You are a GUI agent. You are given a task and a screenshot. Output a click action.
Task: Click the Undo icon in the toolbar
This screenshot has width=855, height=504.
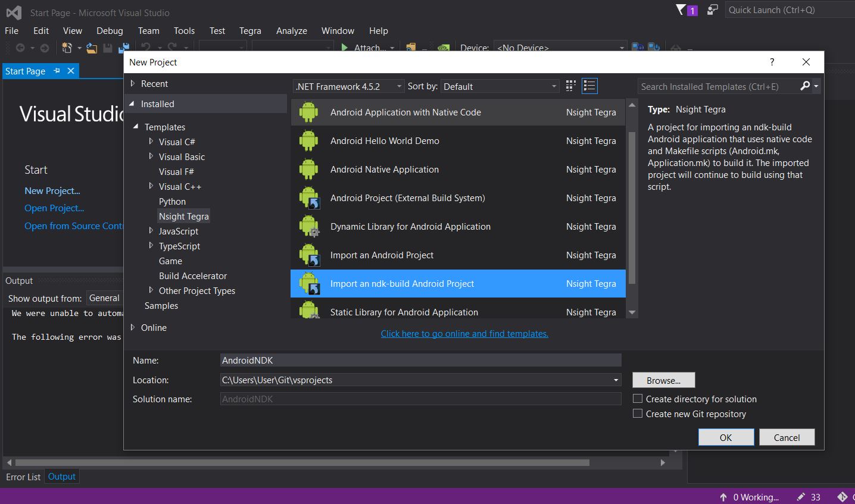(146, 48)
